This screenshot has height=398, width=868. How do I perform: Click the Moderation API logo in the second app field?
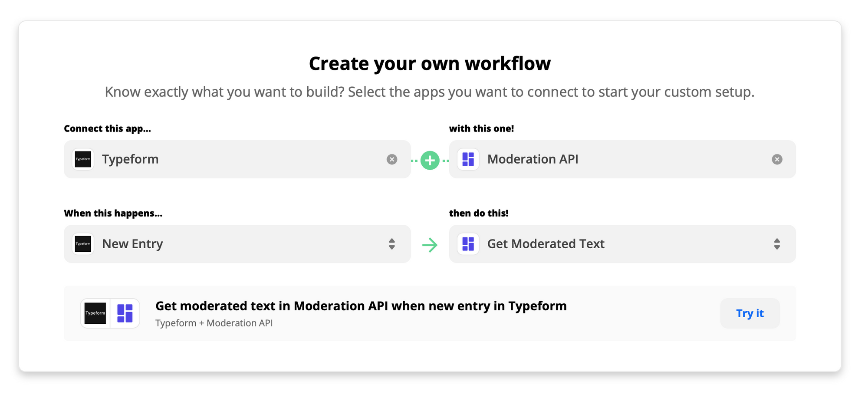point(468,159)
